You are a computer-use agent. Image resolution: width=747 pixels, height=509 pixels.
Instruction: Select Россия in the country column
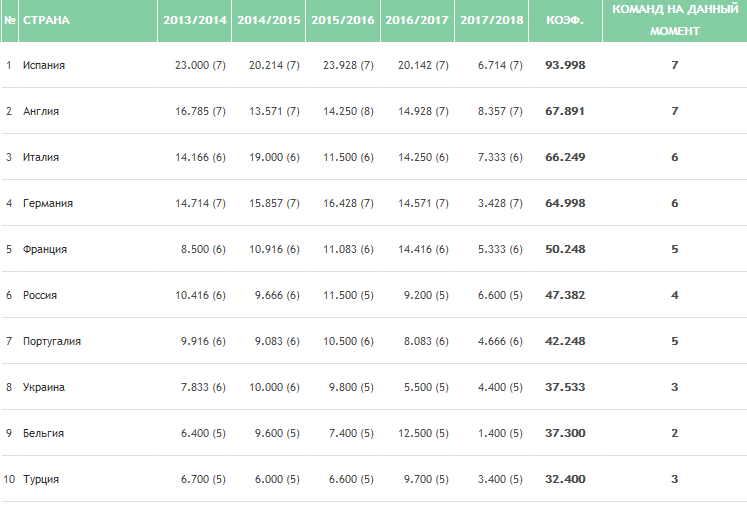(x=40, y=295)
